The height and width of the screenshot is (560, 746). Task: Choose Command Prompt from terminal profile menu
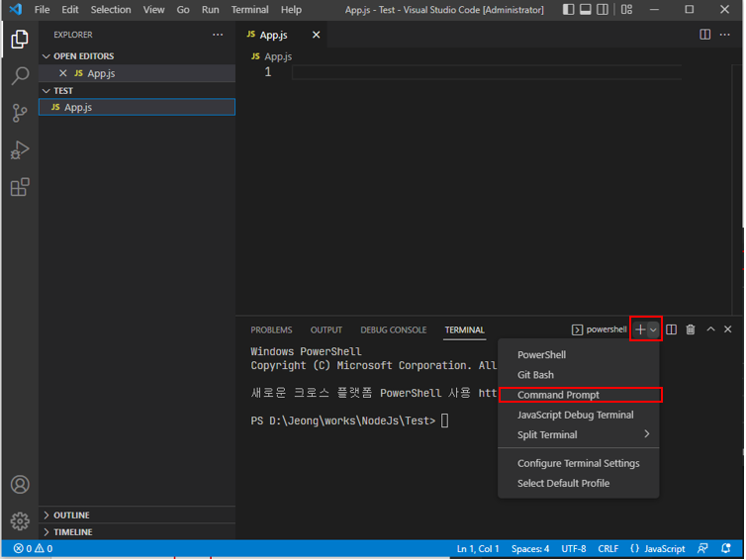(579, 395)
